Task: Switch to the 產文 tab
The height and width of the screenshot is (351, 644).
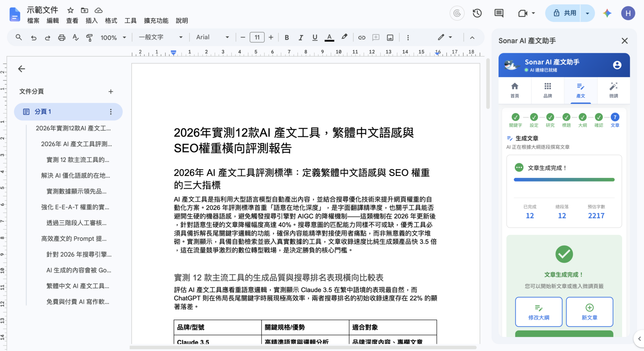Action: point(580,90)
